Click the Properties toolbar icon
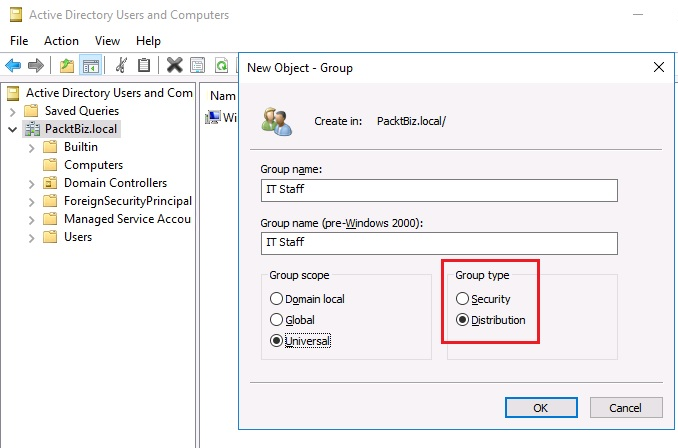 tap(197, 66)
